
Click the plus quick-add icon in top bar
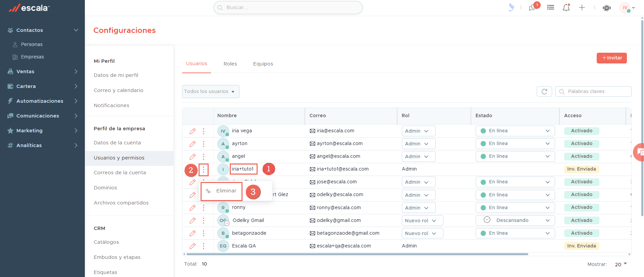[582, 7]
